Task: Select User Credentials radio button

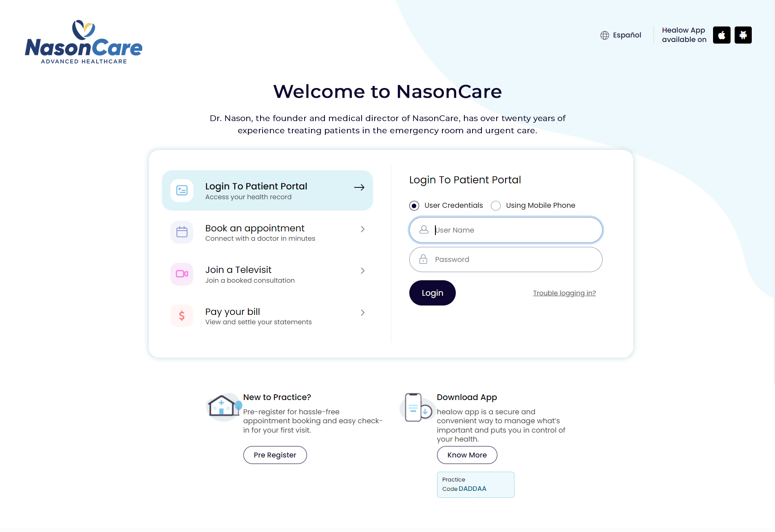Action: [414, 206]
